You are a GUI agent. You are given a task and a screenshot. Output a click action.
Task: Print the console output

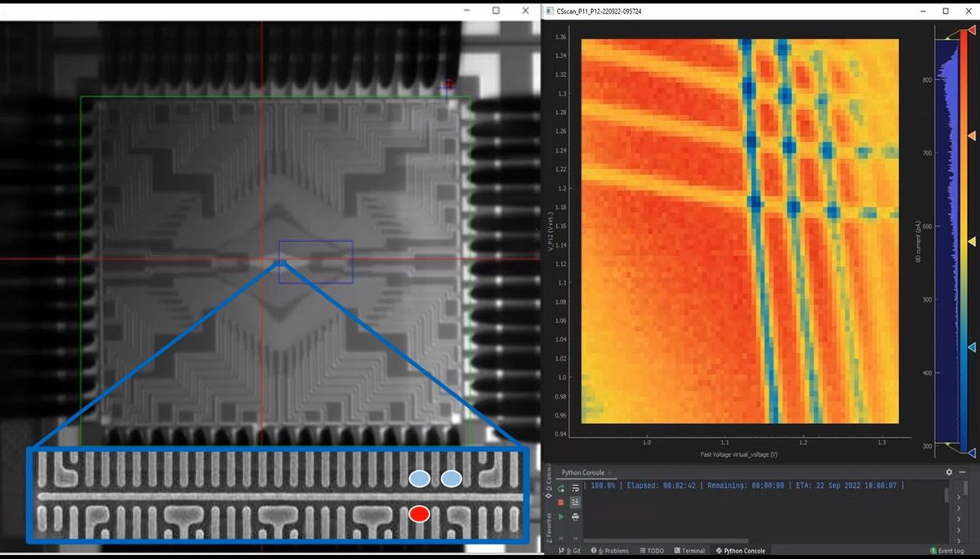[575, 517]
